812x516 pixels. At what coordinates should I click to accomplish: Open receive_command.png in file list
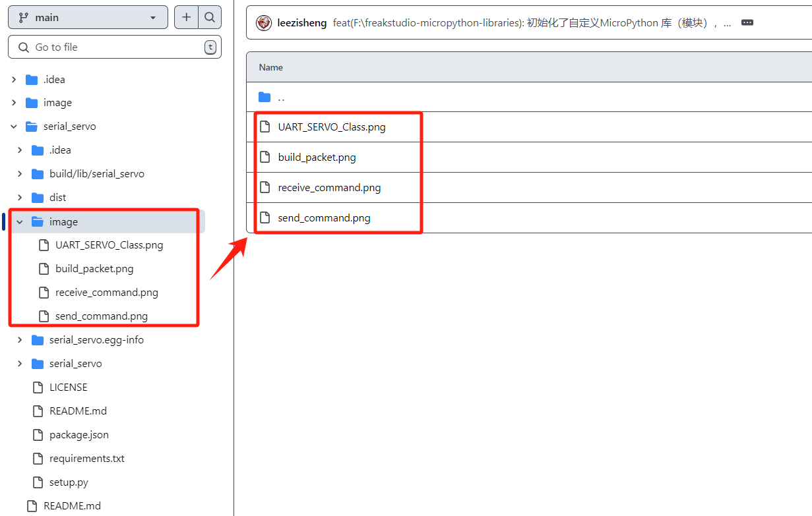click(329, 188)
